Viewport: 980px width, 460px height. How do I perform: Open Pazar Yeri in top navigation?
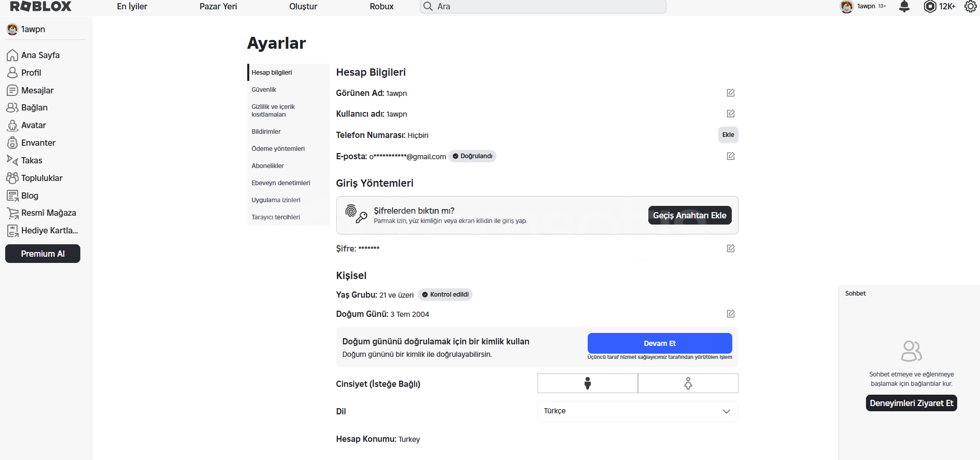click(x=218, y=6)
